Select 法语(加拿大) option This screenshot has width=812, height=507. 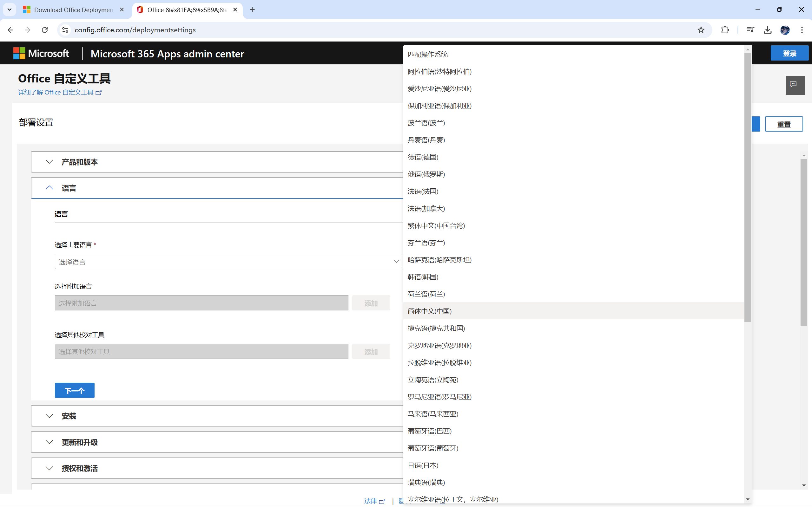coord(573,208)
